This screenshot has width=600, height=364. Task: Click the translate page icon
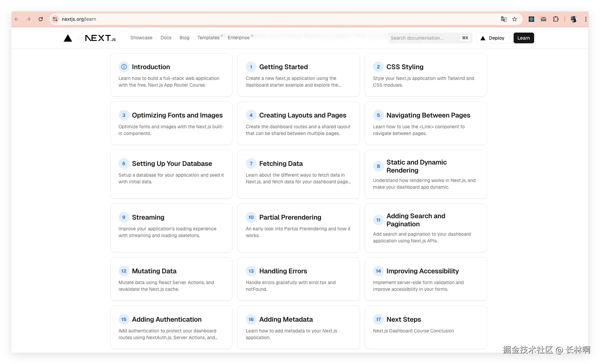(x=504, y=19)
